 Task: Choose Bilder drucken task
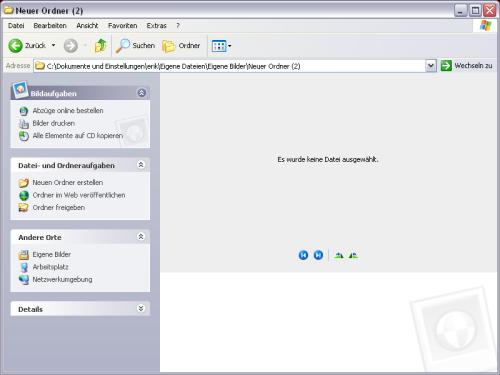(53, 123)
